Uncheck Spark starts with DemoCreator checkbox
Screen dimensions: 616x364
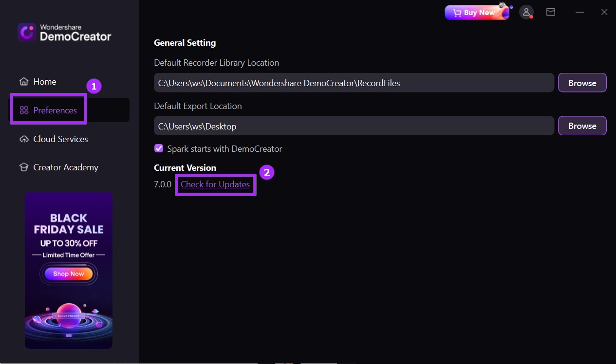[159, 148]
